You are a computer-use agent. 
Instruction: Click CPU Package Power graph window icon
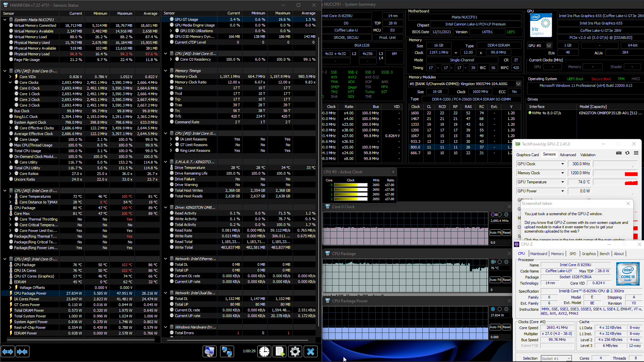pos(328,301)
